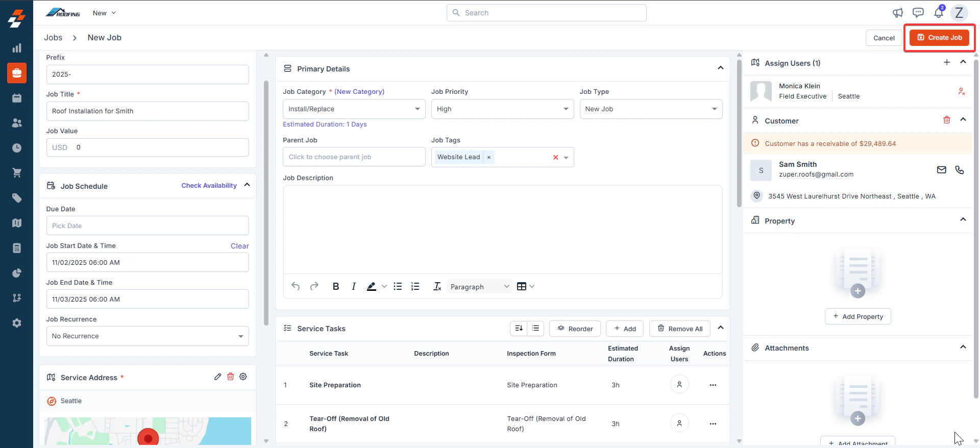
Task: Open the customers people icon in sidebar
Action: click(17, 123)
